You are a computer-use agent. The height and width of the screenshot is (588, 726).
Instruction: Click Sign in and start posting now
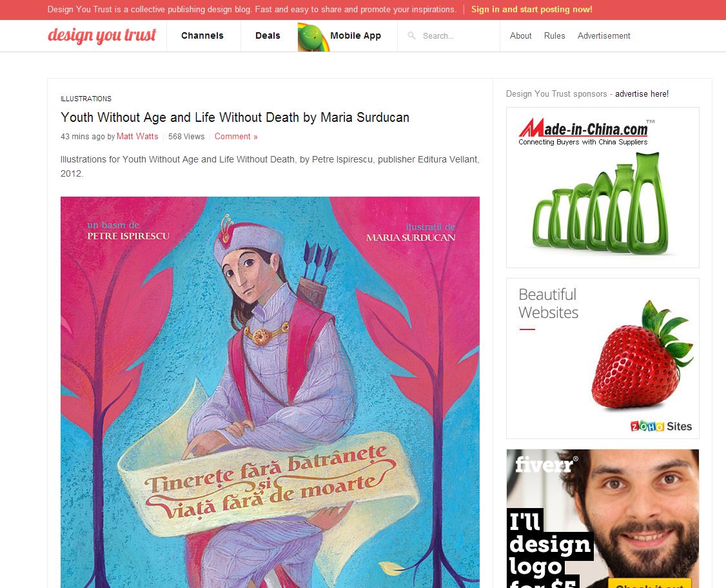[531, 9]
